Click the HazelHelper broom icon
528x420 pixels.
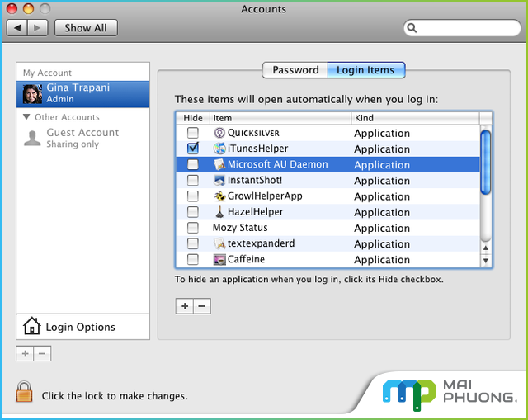click(219, 212)
